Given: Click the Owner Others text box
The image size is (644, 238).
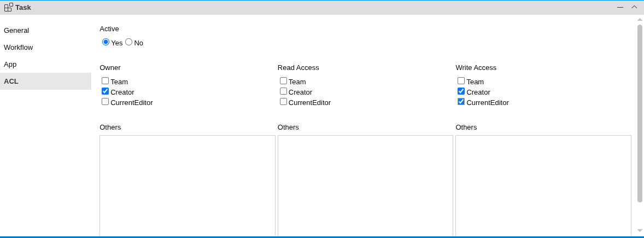Looking at the screenshot, I should 187,185.
